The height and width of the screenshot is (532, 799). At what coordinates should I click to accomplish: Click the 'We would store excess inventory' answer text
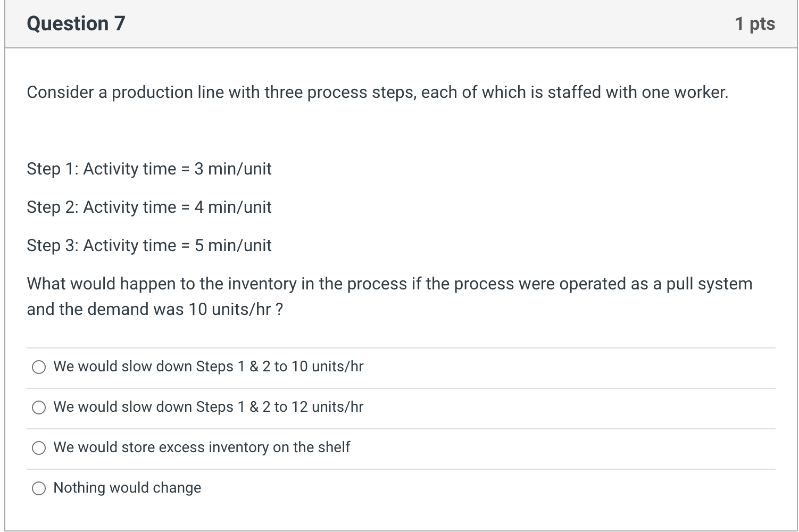202,447
